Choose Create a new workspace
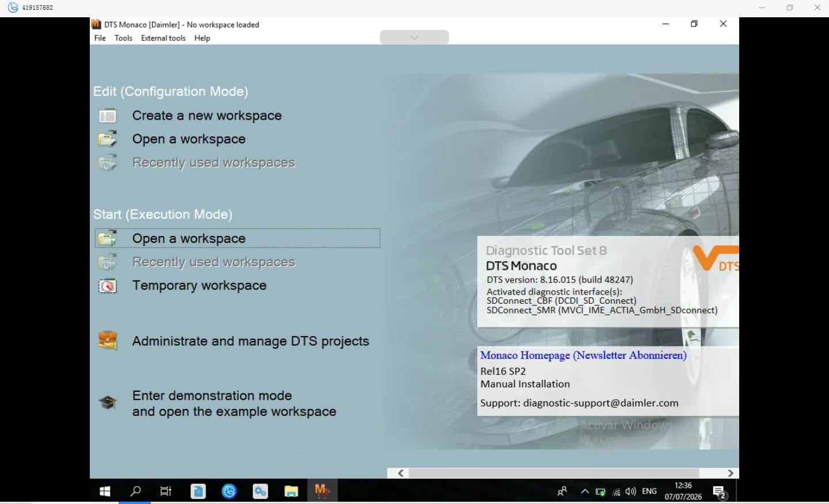Screen dimensions: 829x504 [x=207, y=116]
